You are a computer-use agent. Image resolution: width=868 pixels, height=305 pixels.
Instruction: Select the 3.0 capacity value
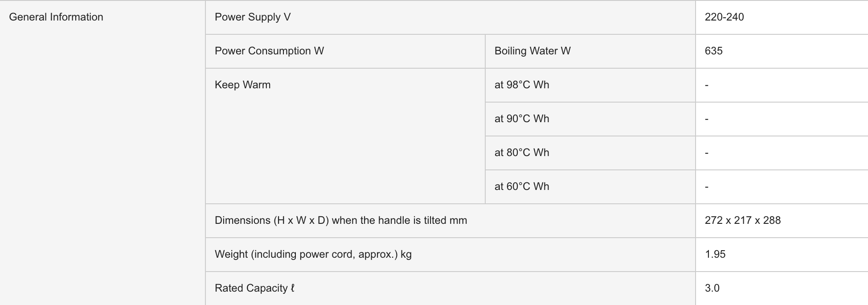click(x=712, y=288)
